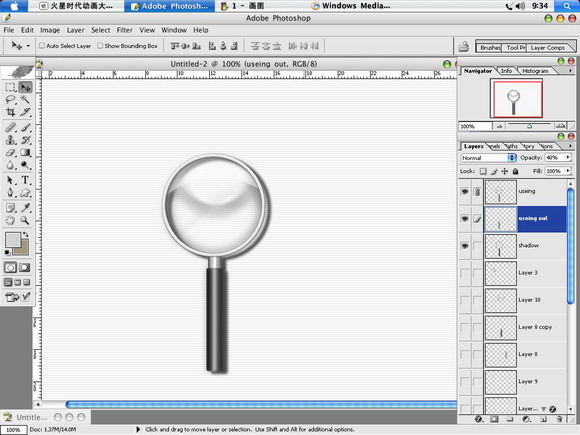Open the Navigator panel flyout menu

pos(570,71)
